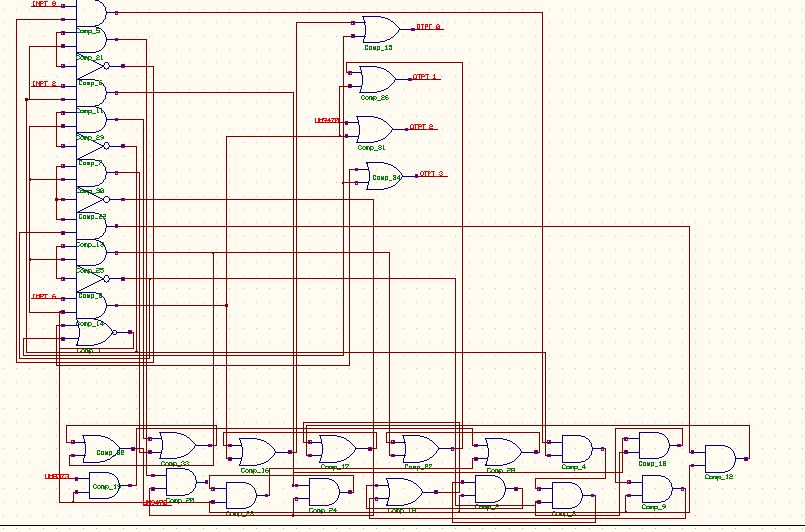The width and height of the screenshot is (805, 532).
Task: Click the red net label beside Comp_31
Action: click(327, 121)
